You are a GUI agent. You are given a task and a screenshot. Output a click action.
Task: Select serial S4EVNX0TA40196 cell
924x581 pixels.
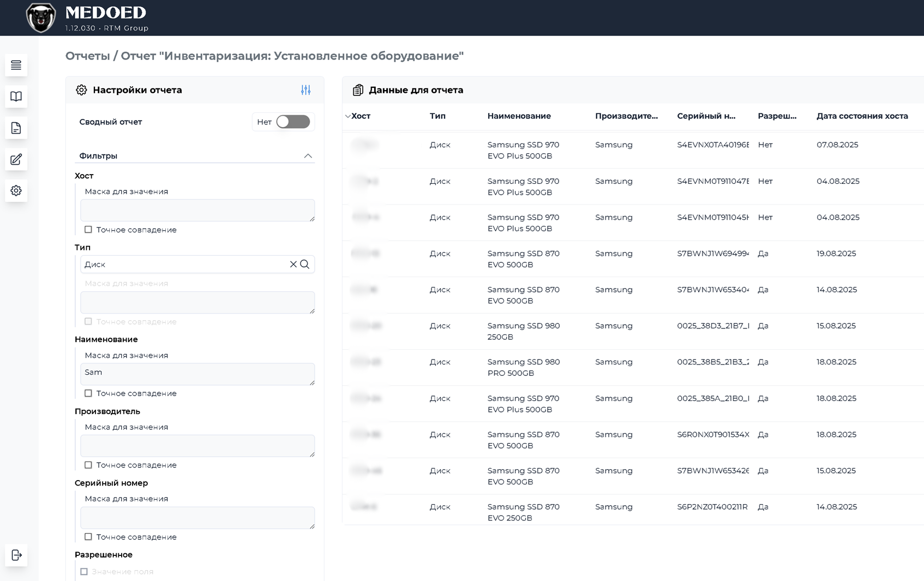pos(713,145)
